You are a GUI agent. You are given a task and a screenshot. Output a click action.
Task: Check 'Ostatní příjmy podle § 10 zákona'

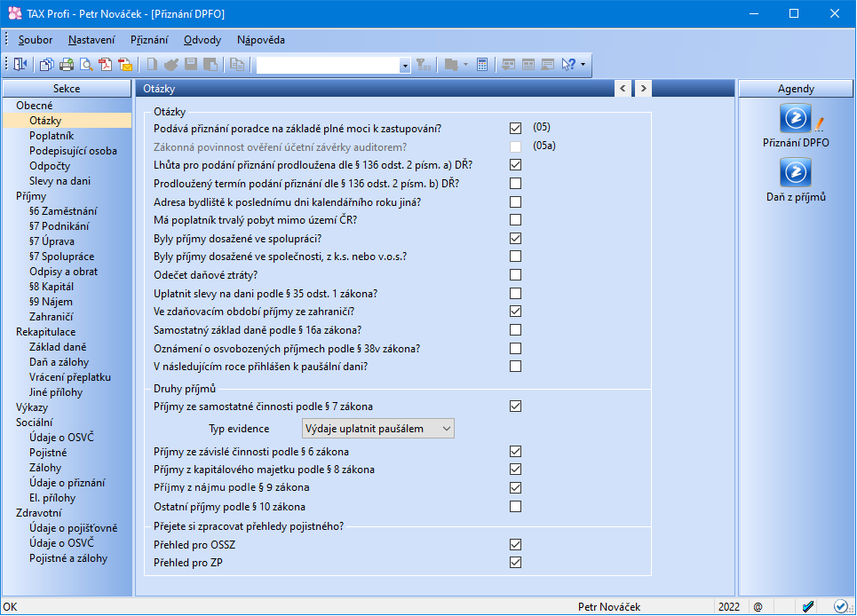[x=515, y=507]
